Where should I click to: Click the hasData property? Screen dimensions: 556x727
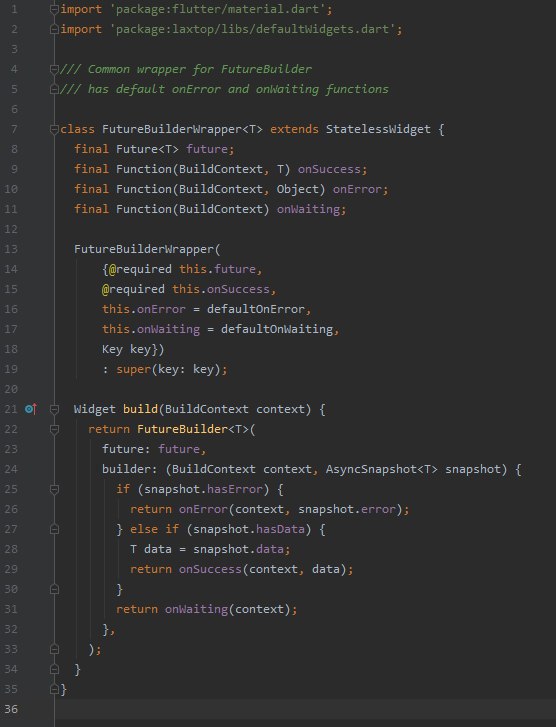(x=280, y=529)
